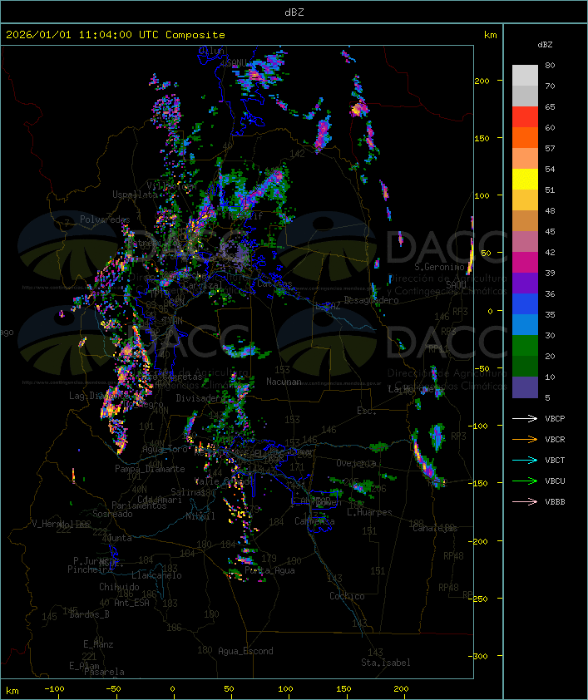Click the Canalejas place label

tap(435, 528)
